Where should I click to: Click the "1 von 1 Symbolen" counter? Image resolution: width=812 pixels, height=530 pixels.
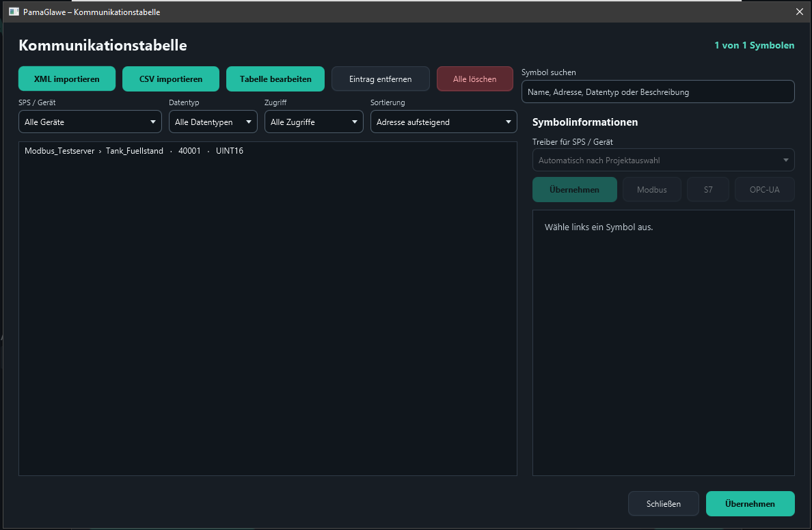(755, 45)
